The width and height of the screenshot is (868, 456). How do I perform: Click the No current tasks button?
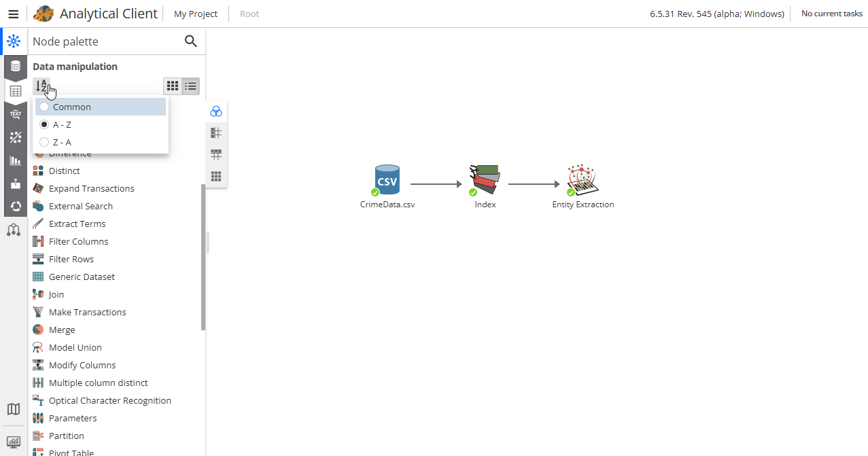(831, 14)
